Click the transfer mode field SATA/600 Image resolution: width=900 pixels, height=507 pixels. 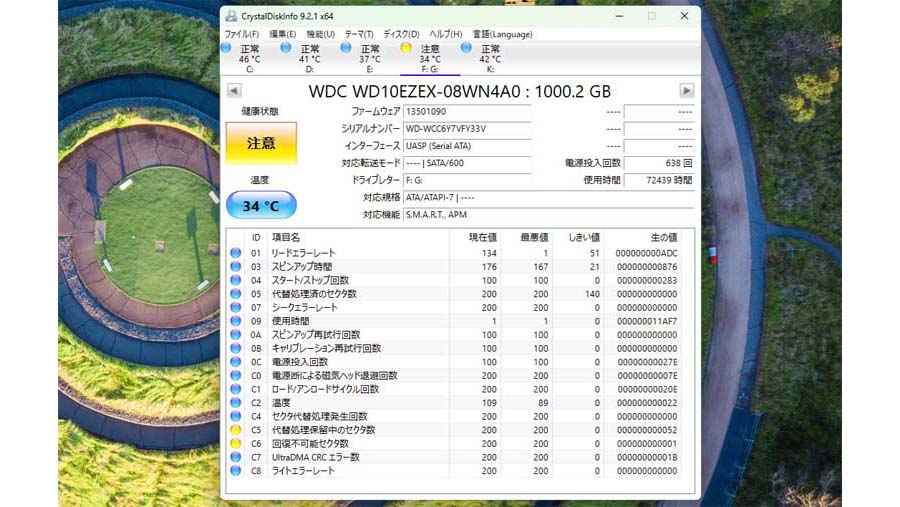click(467, 163)
